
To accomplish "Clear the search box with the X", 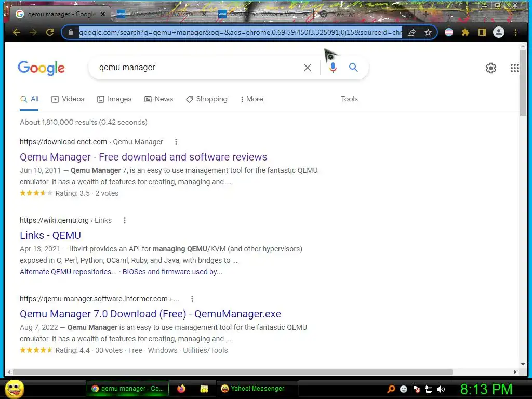I will [x=308, y=68].
